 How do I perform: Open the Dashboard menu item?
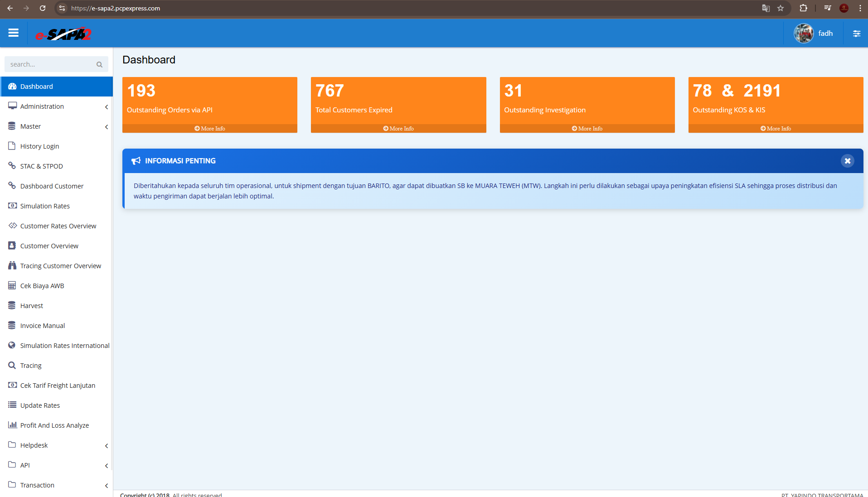pyautogui.click(x=56, y=87)
